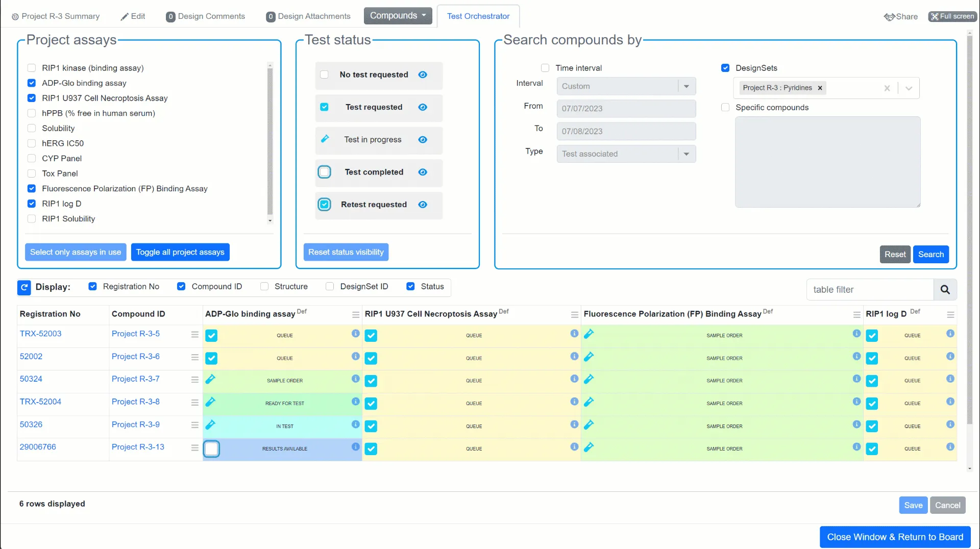Click Toggle all project assays button
980x549 pixels.
tap(180, 252)
